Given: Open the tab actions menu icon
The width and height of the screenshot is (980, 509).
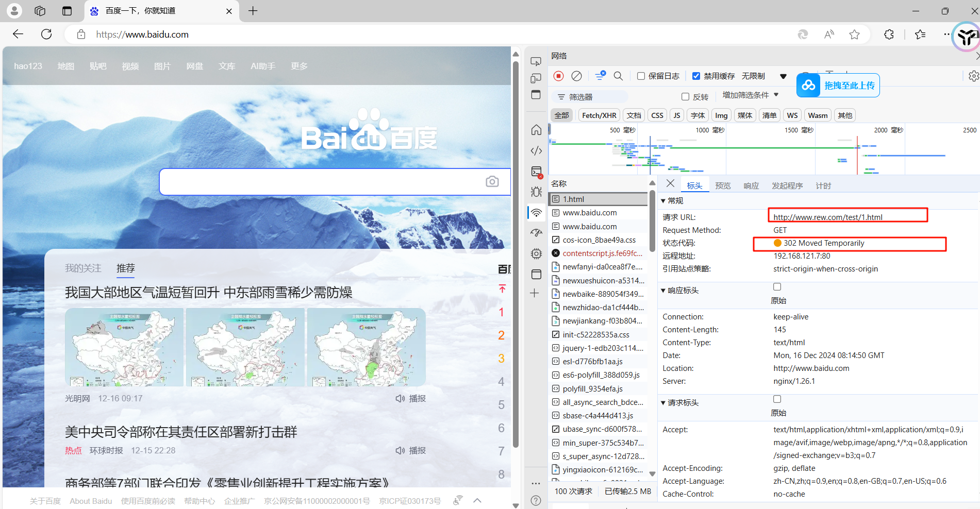Looking at the screenshot, I should point(67,11).
